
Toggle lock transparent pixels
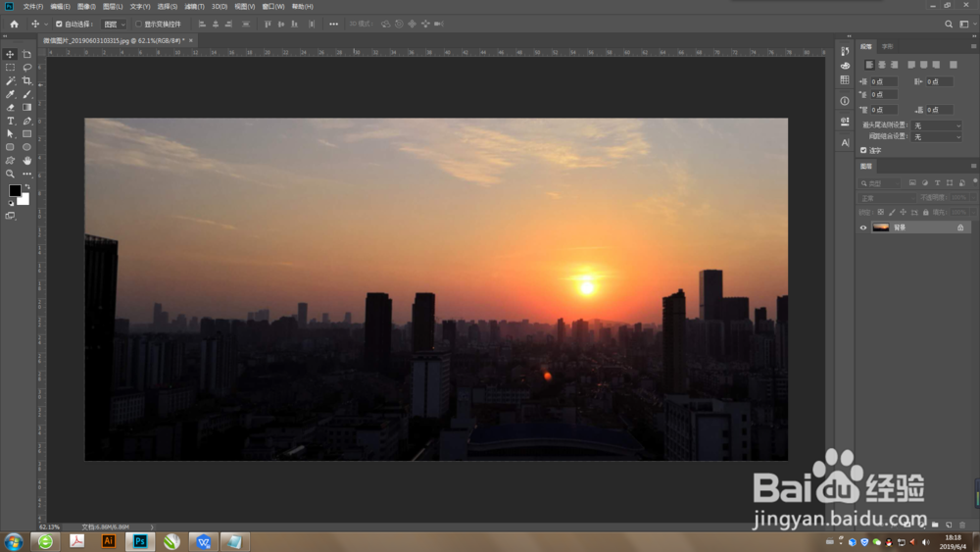881,213
